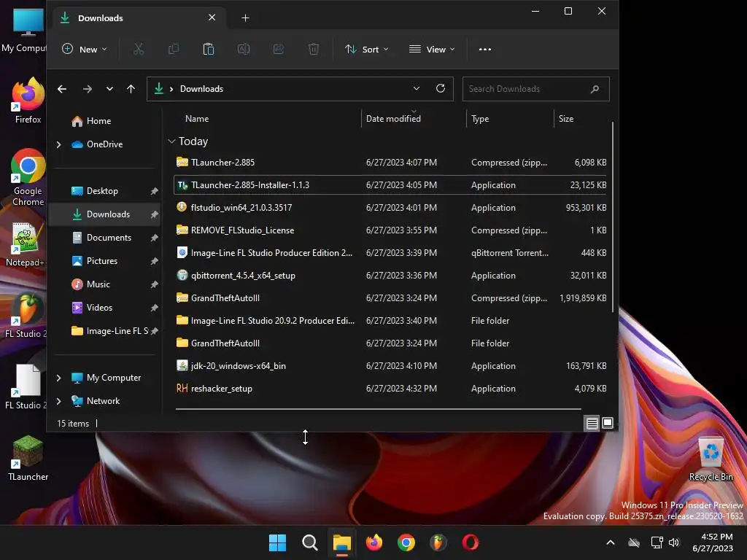This screenshot has width=747, height=560.
Task: Open the New dropdown menu
Action: (x=85, y=49)
